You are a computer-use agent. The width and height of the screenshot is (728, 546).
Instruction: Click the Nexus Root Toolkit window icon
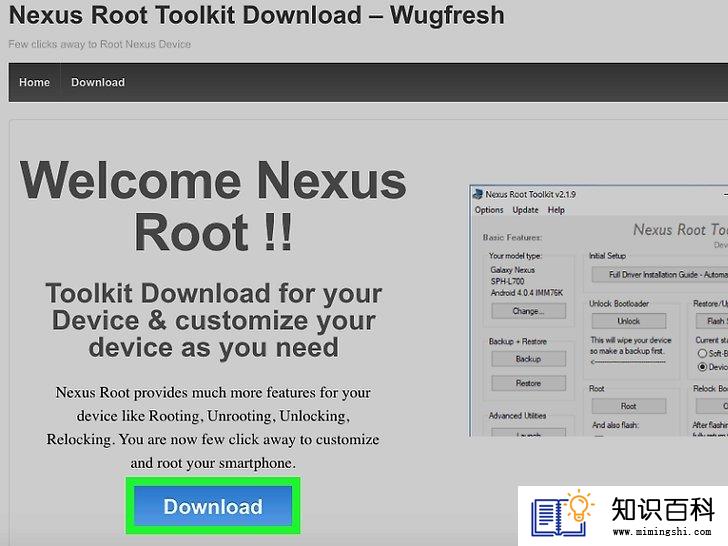coord(477,194)
